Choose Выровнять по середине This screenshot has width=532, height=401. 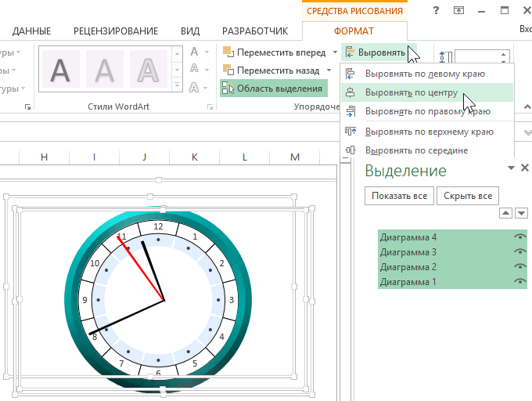pyautogui.click(x=427, y=150)
